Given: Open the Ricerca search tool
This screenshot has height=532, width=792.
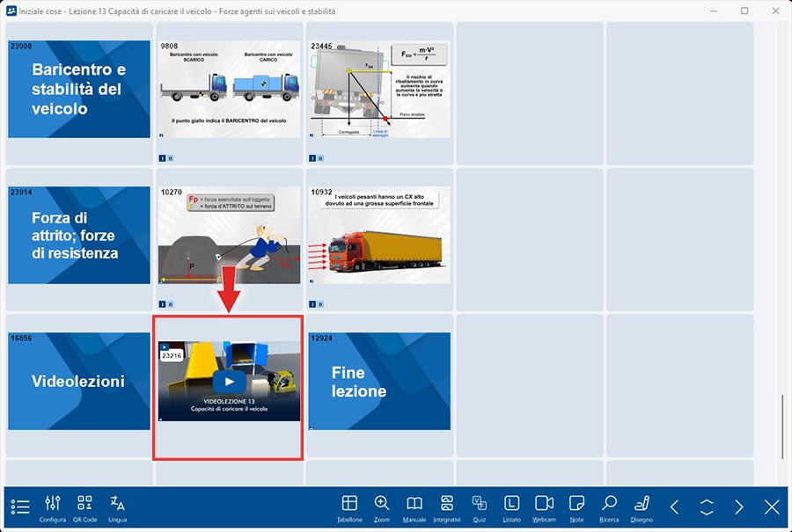Looking at the screenshot, I should (x=609, y=506).
